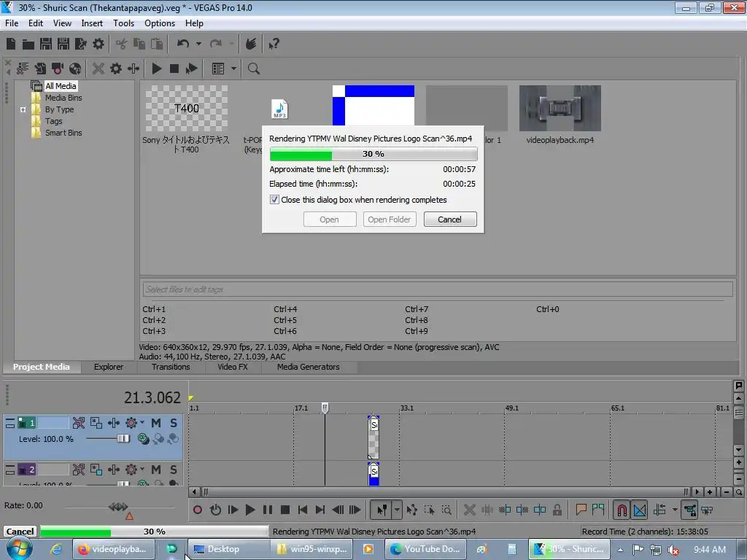Click Track FX icon on track 1

coord(113,423)
